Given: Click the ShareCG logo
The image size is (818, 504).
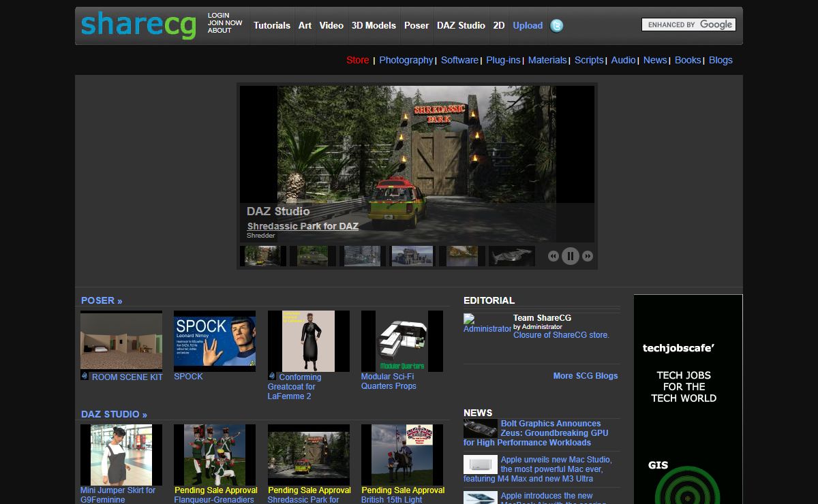Looking at the screenshot, I should (138, 25).
